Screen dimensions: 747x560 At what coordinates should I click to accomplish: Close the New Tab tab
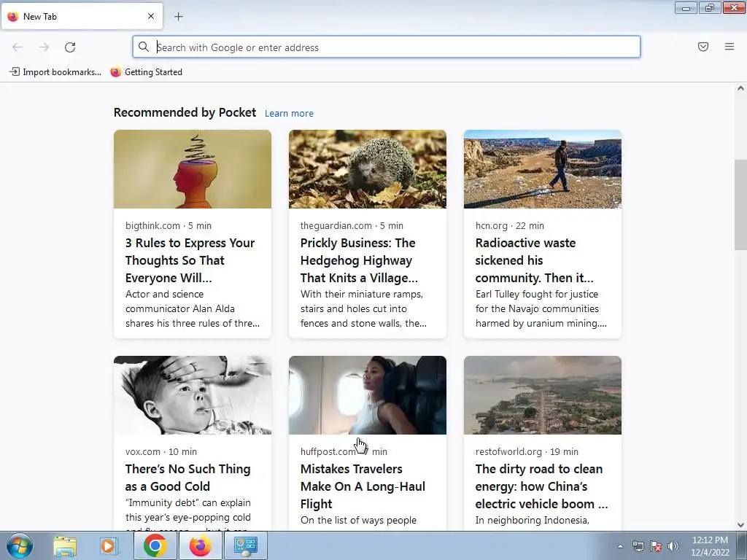click(151, 16)
